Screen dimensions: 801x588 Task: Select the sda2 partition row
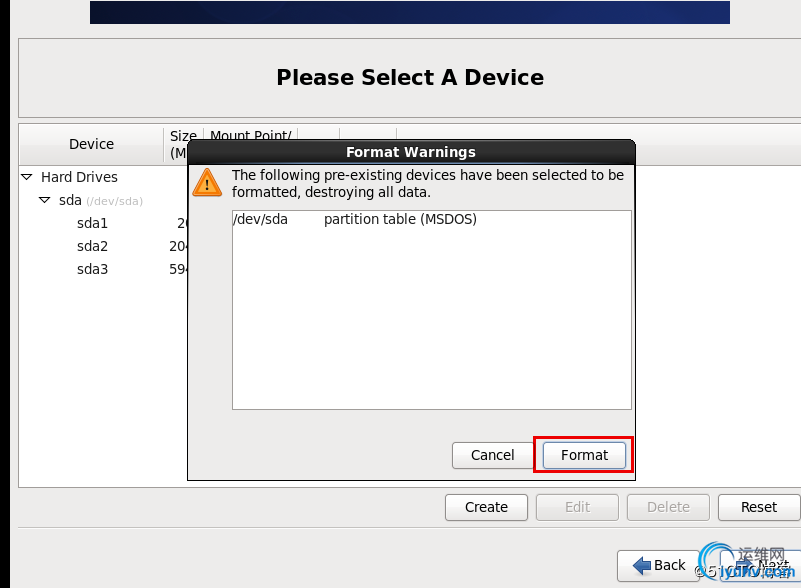92,246
